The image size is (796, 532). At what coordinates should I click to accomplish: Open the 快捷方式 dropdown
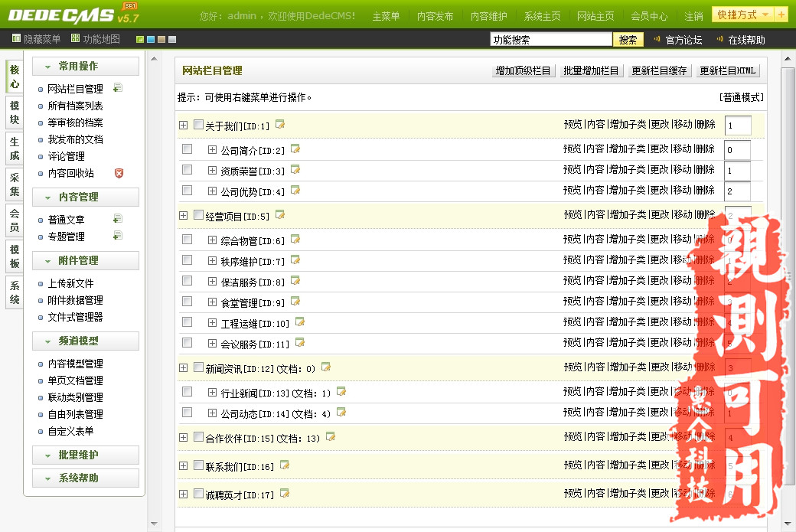pos(743,15)
